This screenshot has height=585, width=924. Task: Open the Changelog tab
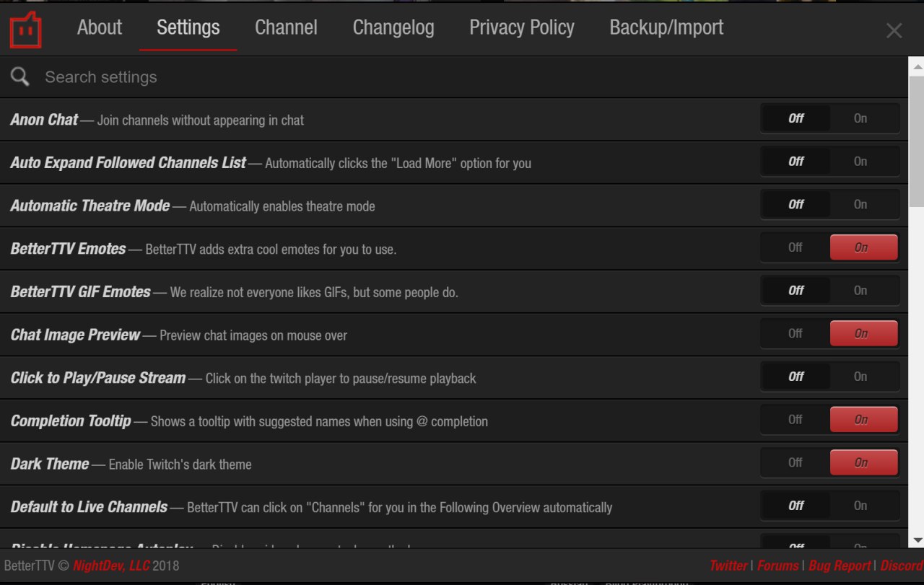(393, 28)
